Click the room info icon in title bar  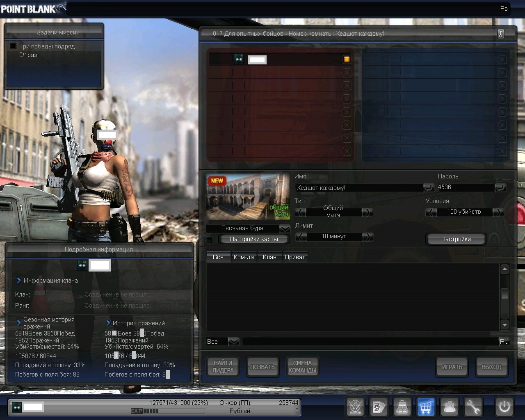pos(501,34)
